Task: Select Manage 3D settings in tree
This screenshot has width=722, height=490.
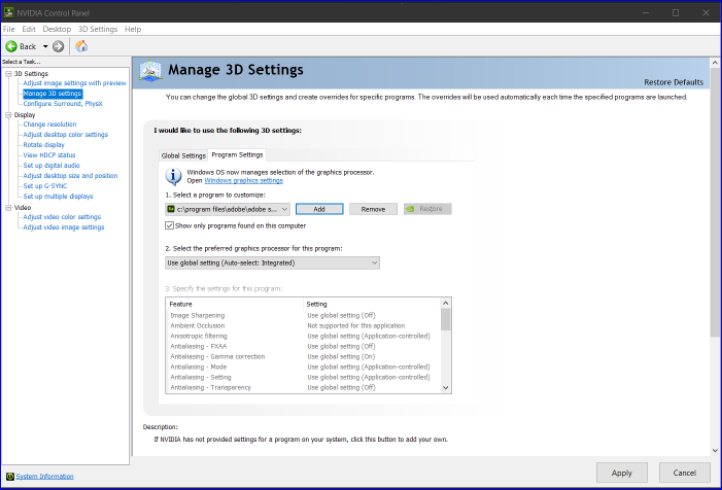Action: tap(52, 93)
